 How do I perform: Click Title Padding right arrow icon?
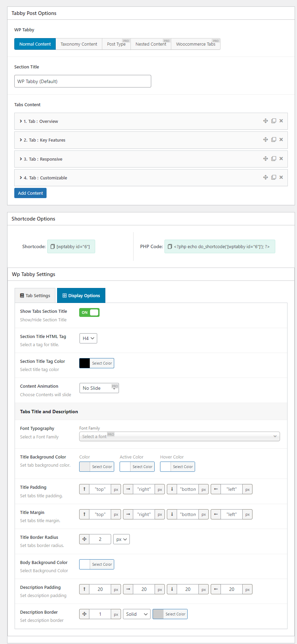(x=128, y=489)
